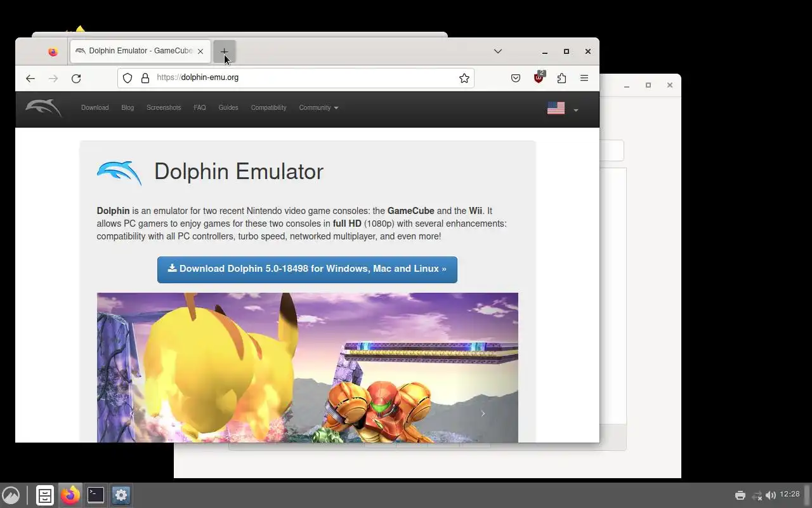Advance carousel with next arrow
This screenshot has width=812, height=508.
[x=483, y=413]
